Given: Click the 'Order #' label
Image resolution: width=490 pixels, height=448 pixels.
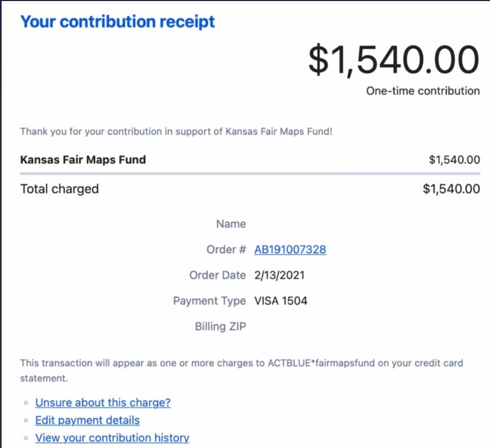Looking at the screenshot, I should pos(226,250).
